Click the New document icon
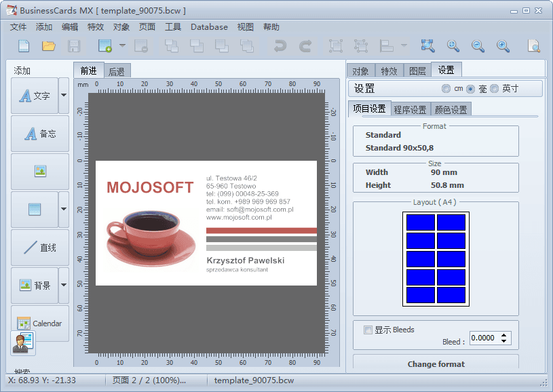 (24, 46)
